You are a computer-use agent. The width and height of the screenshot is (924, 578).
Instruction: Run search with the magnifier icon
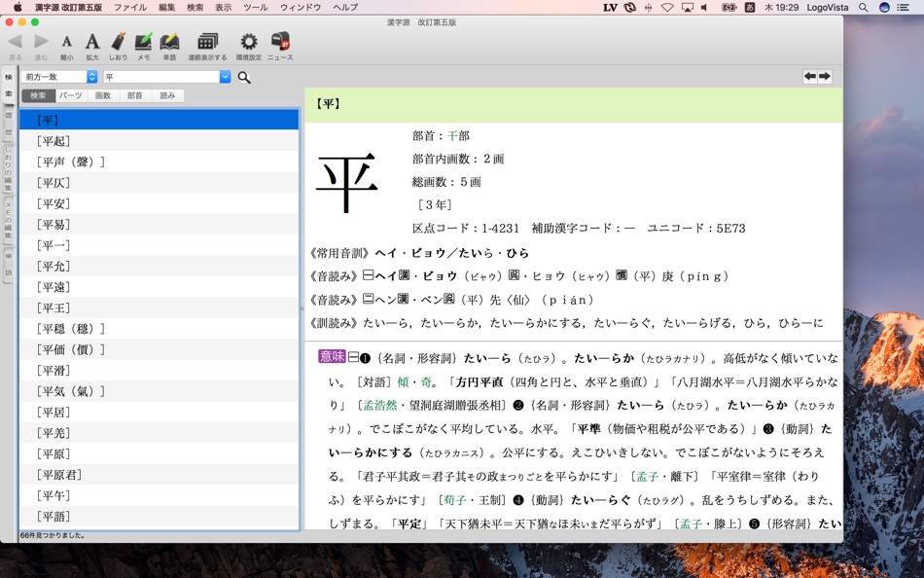(244, 77)
